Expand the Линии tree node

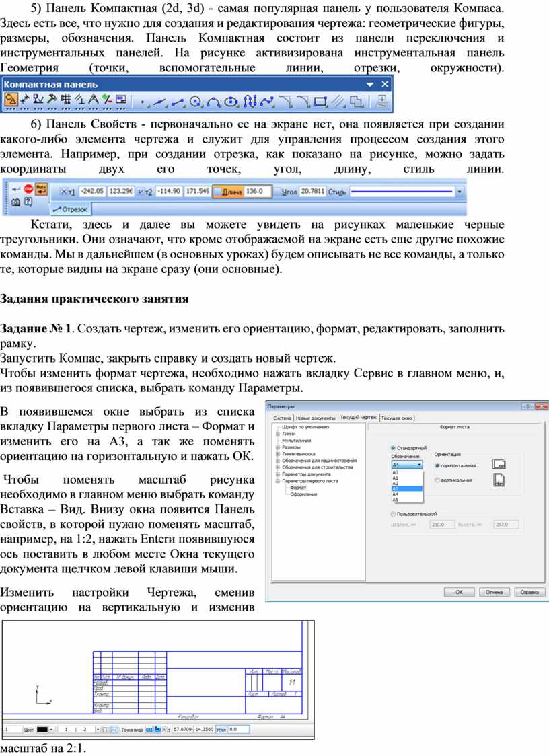[277, 434]
